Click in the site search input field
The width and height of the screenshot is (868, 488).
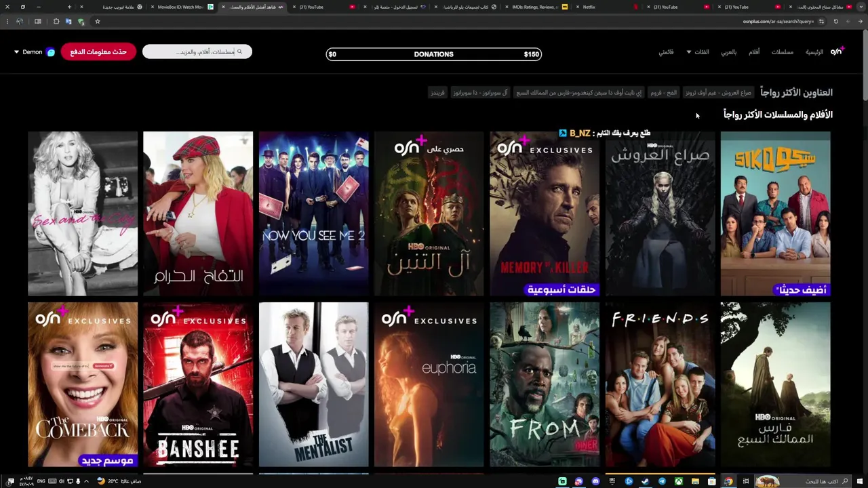tap(197, 52)
